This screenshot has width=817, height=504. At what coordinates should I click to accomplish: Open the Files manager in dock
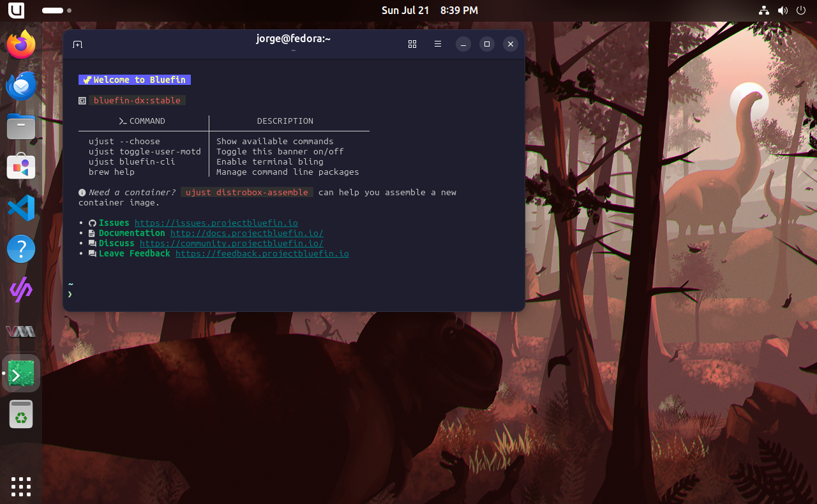pyautogui.click(x=21, y=126)
